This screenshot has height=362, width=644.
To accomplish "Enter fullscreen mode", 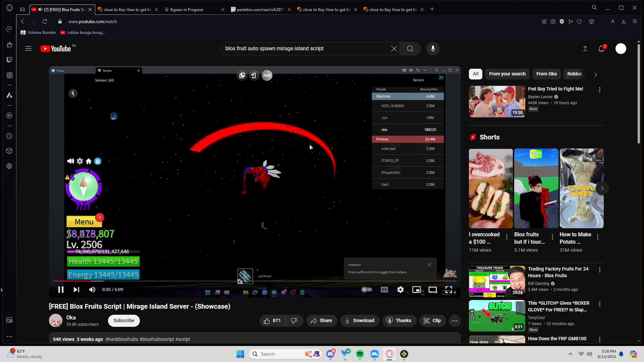I will pos(449,290).
